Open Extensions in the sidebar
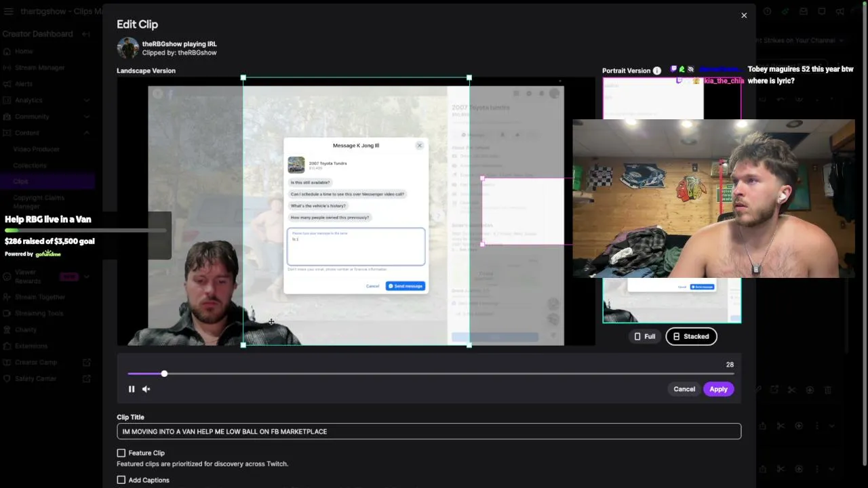This screenshot has width=868, height=488. pos(31,346)
